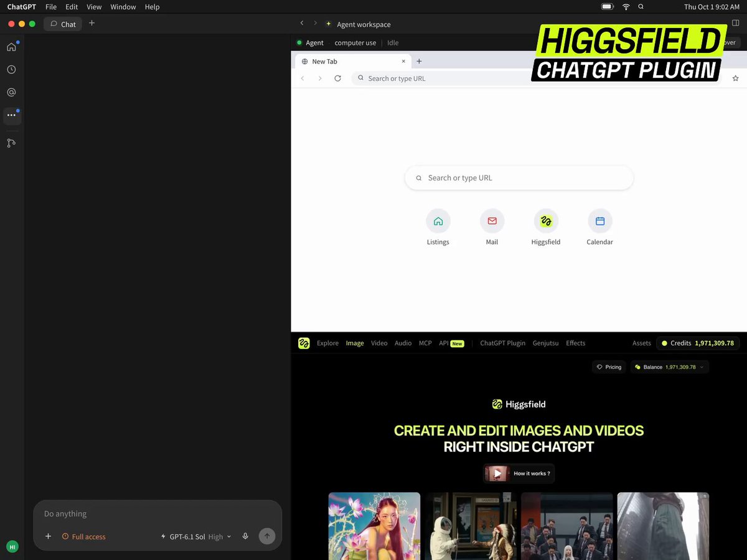Bookmark the page with the star icon
The height and width of the screenshot is (560, 747).
[735, 78]
